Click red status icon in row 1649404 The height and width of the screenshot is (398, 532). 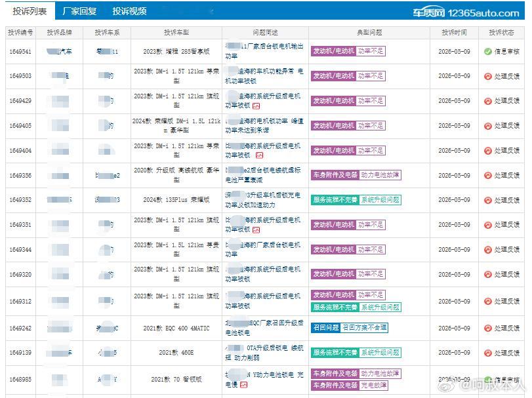tap(488, 151)
